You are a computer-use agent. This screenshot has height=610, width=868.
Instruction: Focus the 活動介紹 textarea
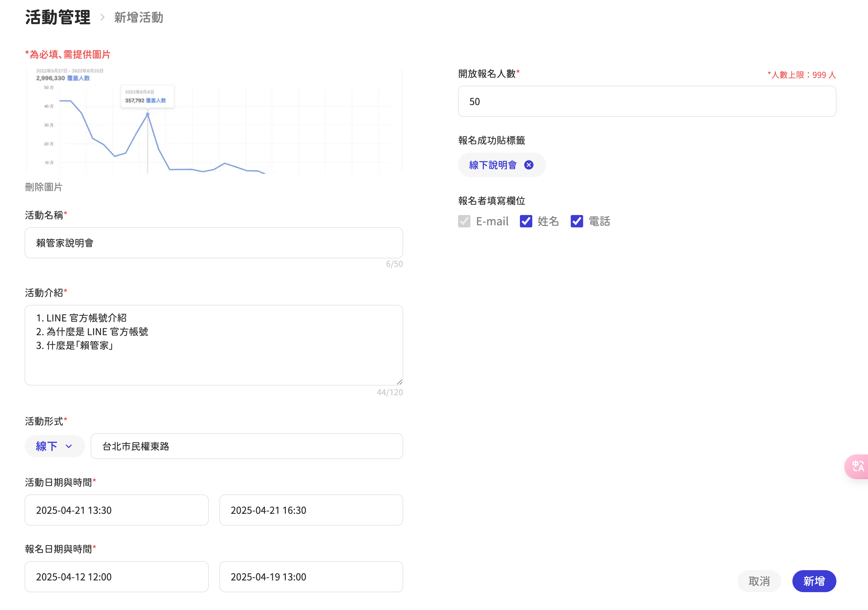(214, 345)
